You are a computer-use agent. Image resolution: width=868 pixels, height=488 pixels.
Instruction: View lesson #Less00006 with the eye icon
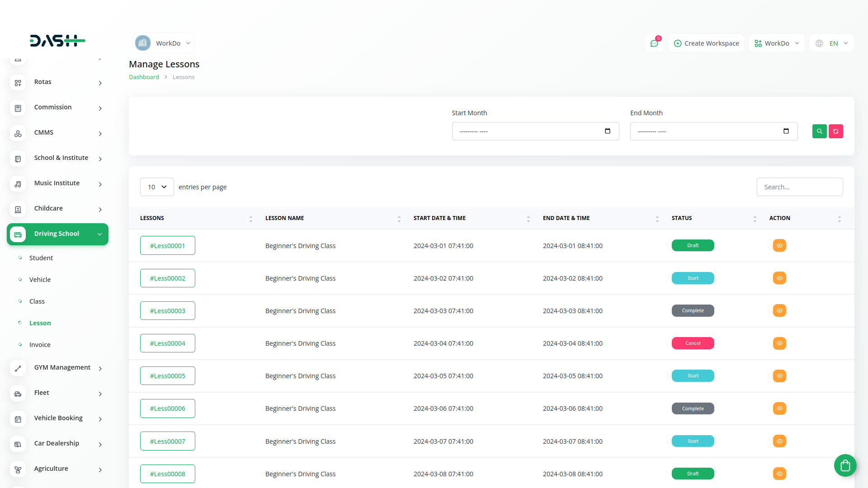[779, 408]
